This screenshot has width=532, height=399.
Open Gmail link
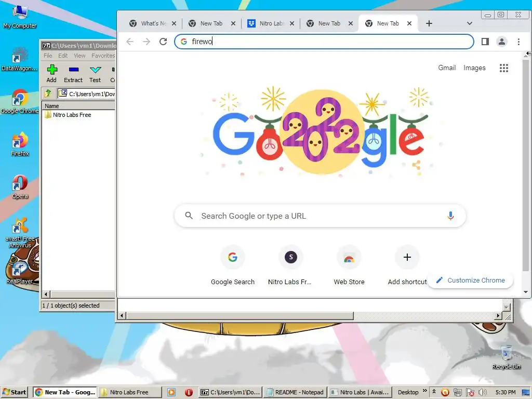447,68
